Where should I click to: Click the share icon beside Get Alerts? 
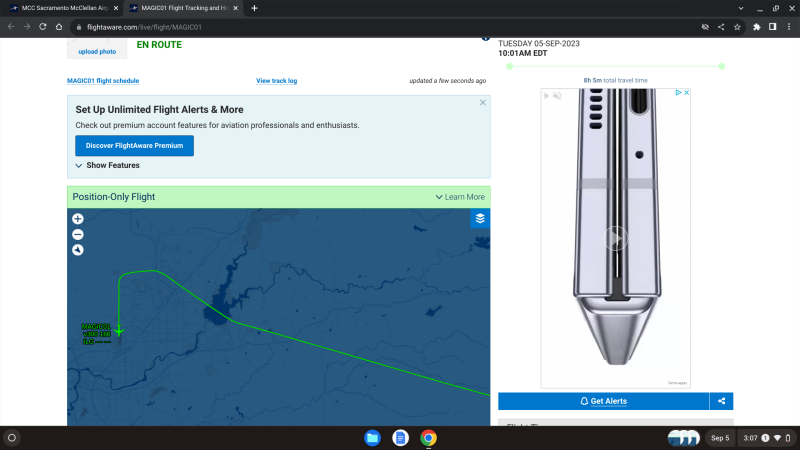tap(721, 401)
